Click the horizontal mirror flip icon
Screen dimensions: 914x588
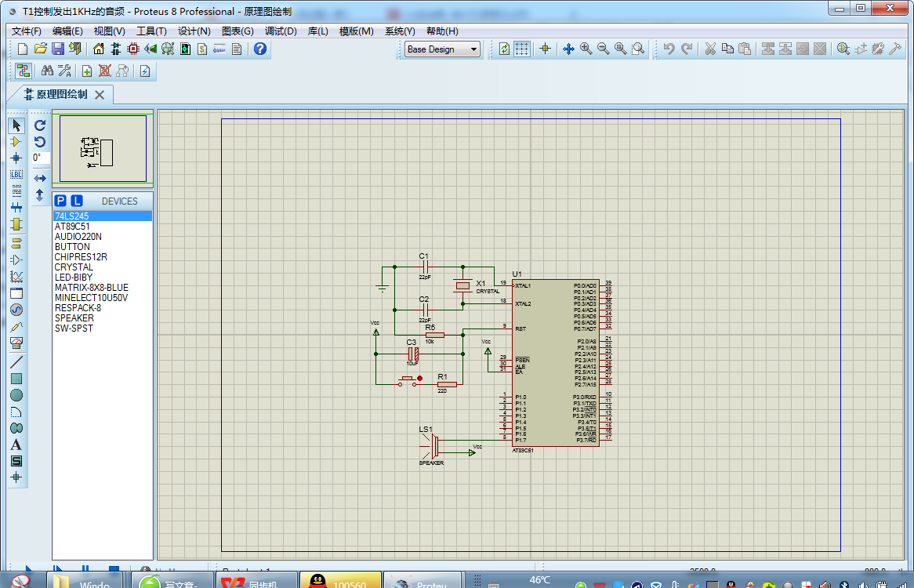40,179
